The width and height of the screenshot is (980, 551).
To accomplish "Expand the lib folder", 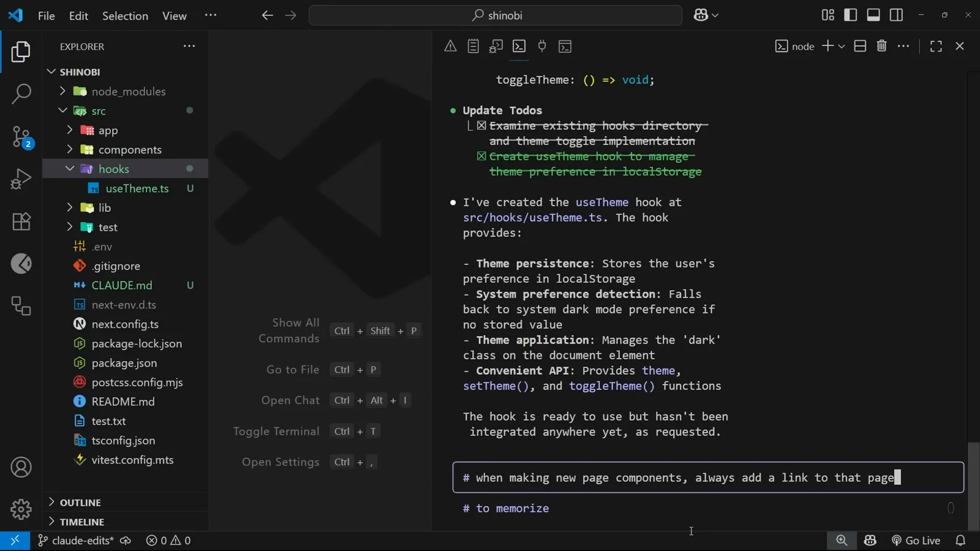I will tap(70, 208).
